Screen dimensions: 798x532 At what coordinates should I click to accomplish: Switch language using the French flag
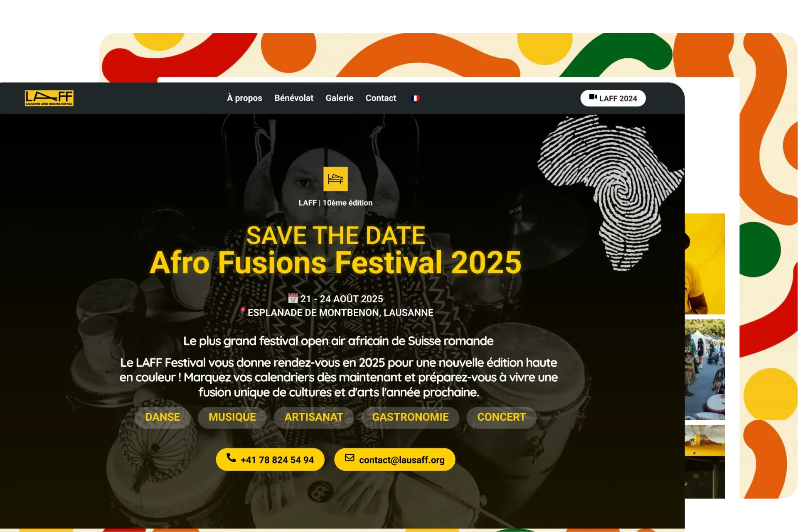(415, 98)
